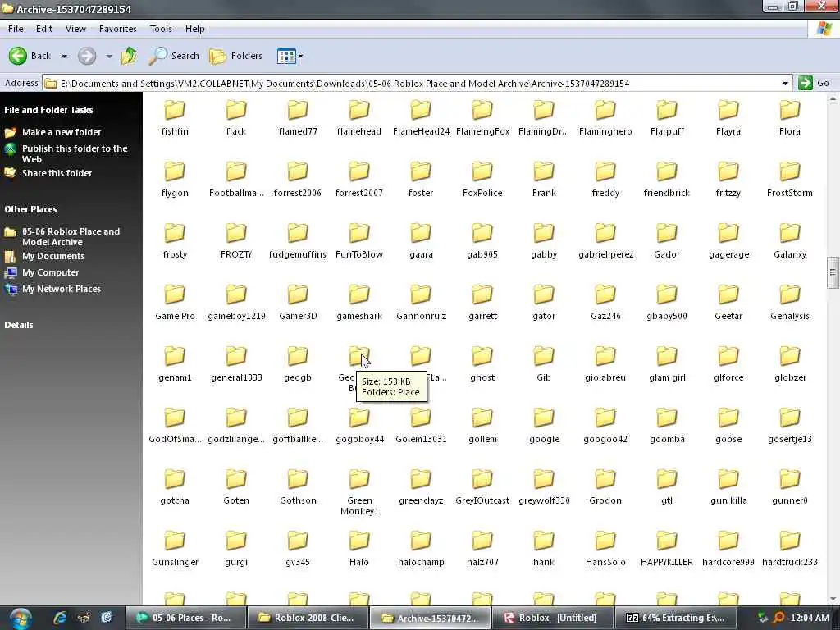Launch Internet Explorer from quick launch

tap(59, 618)
